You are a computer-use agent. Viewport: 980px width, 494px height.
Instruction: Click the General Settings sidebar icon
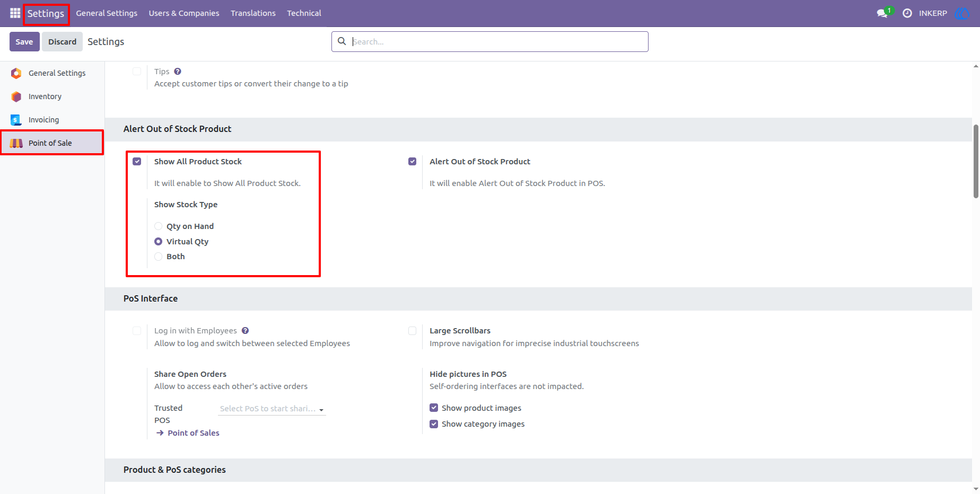pyautogui.click(x=16, y=73)
